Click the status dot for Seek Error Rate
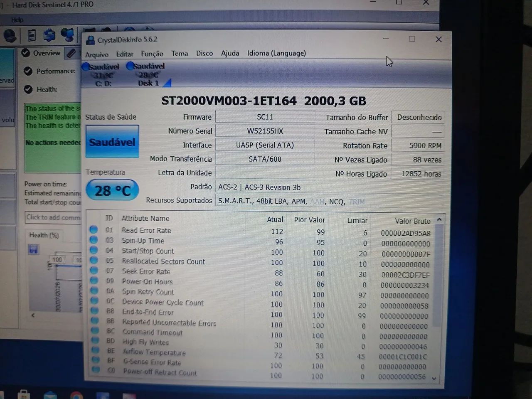 [x=94, y=270]
